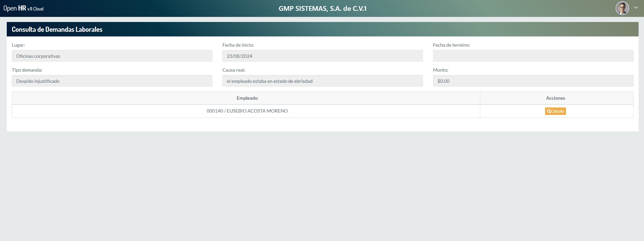This screenshot has height=241, width=644.
Task: Click the Monto: label
Action: click(x=440, y=70)
